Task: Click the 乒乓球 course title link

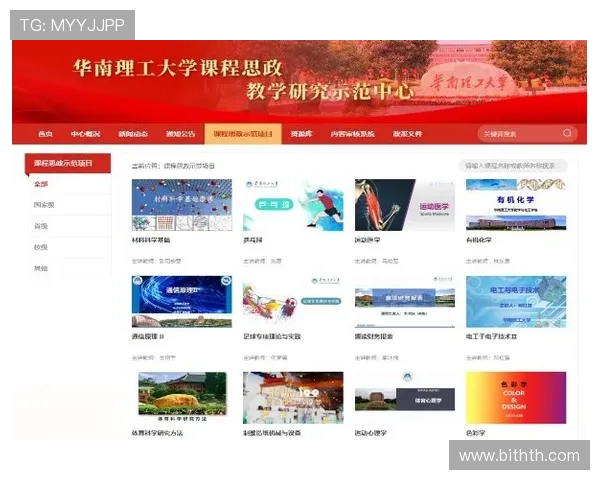Action: (x=253, y=240)
